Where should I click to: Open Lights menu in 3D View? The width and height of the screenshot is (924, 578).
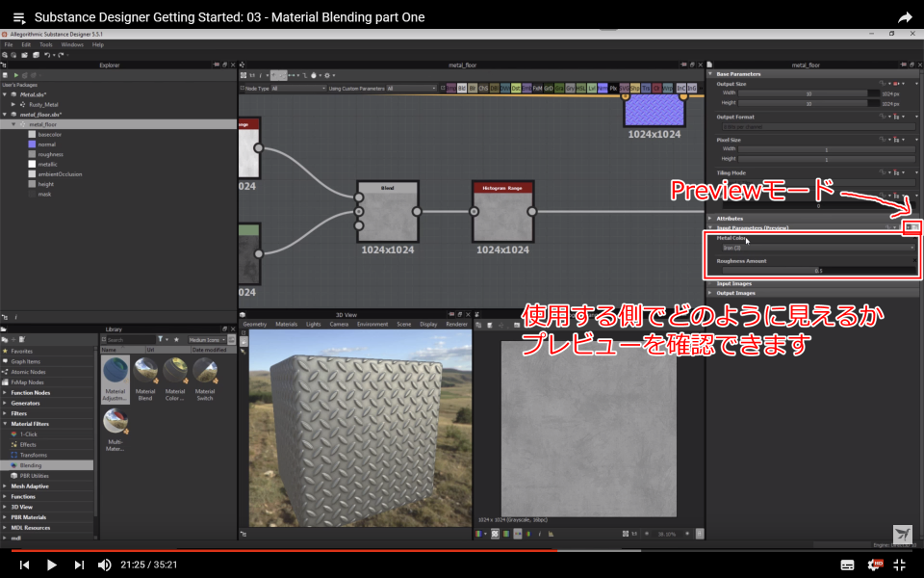[314, 325]
